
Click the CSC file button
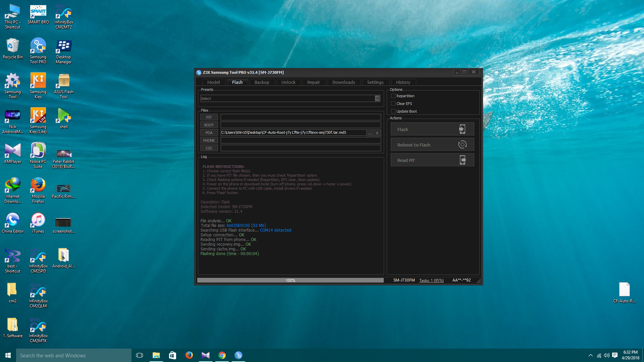coord(209,148)
